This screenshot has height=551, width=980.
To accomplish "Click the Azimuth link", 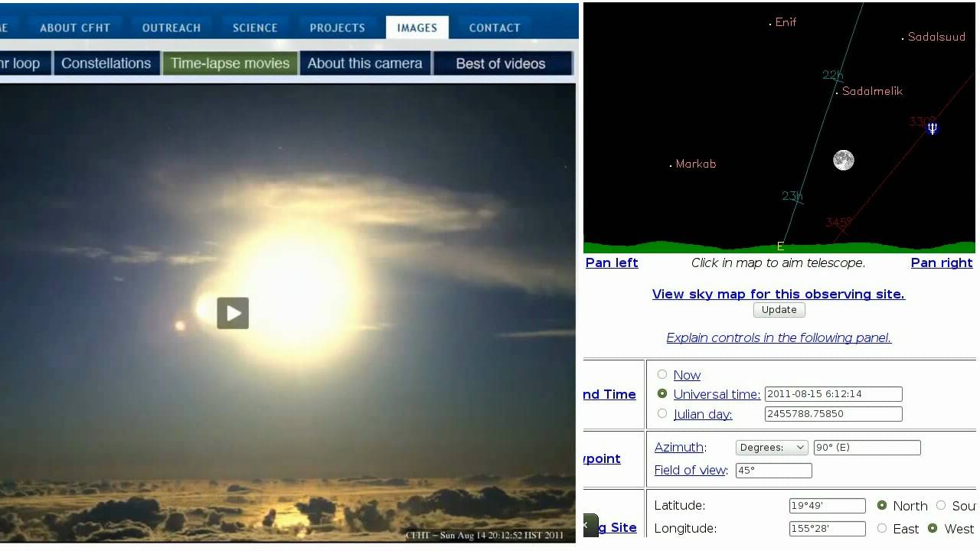I will (678, 448).
